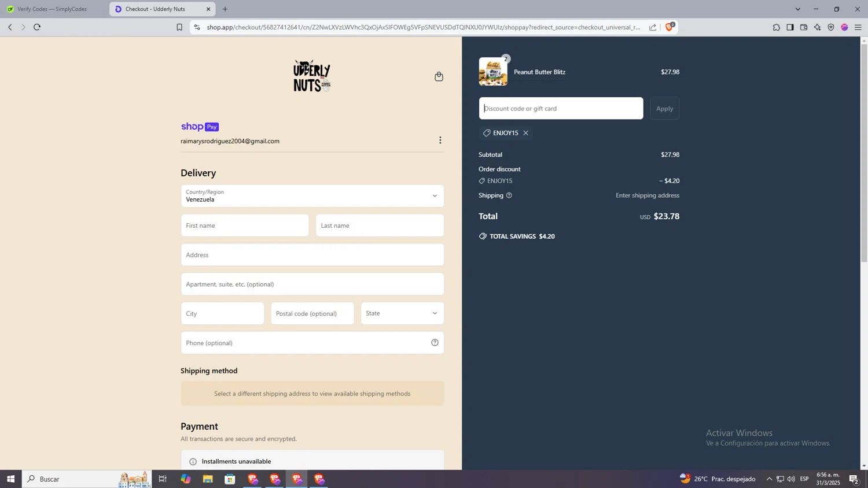Remove the ENJOY15 discount code
Screen dimensions: 868x488
[526, 133]
